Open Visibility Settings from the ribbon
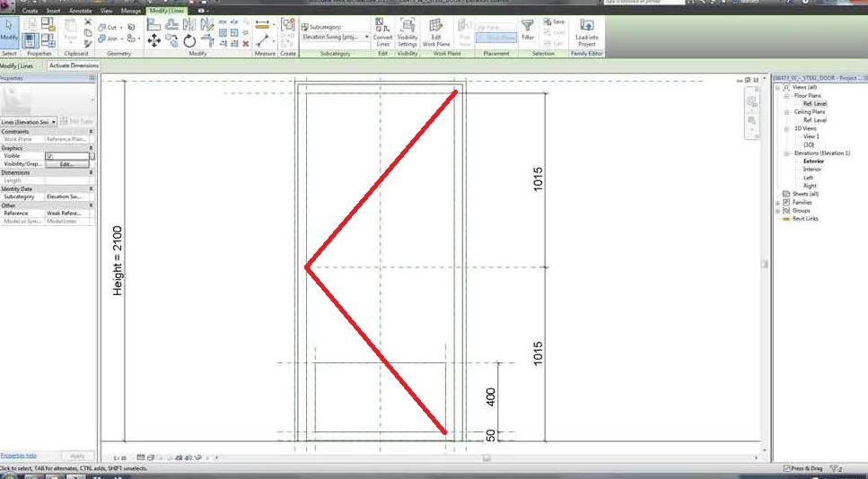This screenshot has width=868, height=479. (408, 32)
